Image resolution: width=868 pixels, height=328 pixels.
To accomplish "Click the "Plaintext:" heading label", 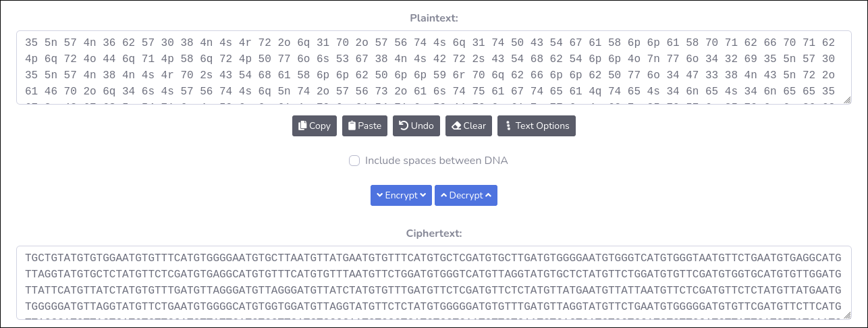I will pyautogui.click(x=433, y=18).
